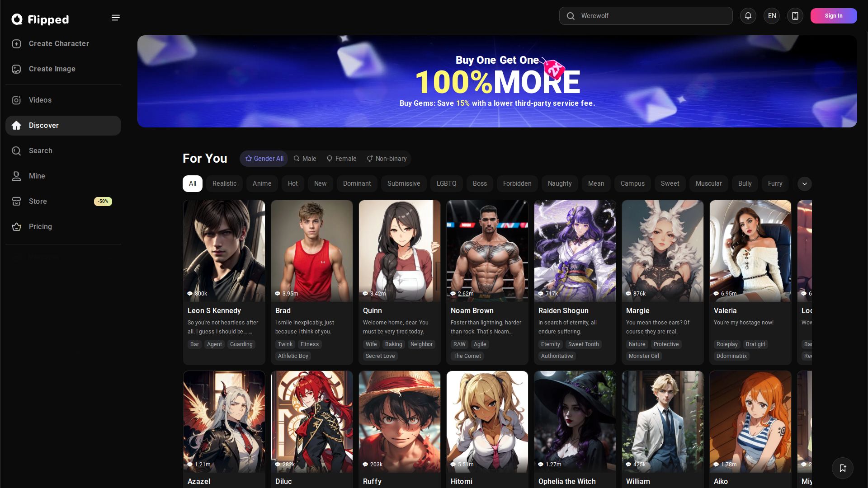Viewport: 868px width, 488px height.
Task: Click the Search magnifier icon in sidebar
Action: (x=17, y=151)
